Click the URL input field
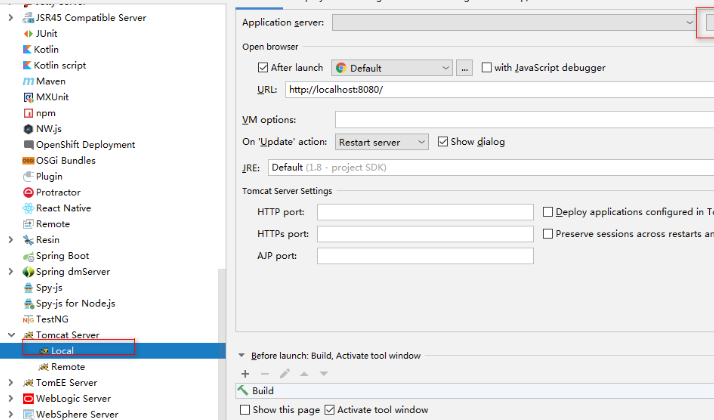Screen dimensions: 714x420 coord(499,90)
